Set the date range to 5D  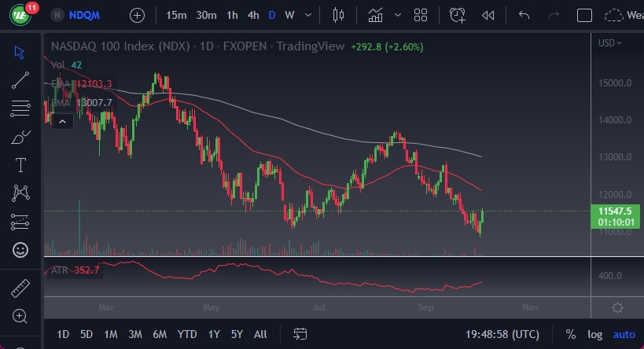(86, 334)
